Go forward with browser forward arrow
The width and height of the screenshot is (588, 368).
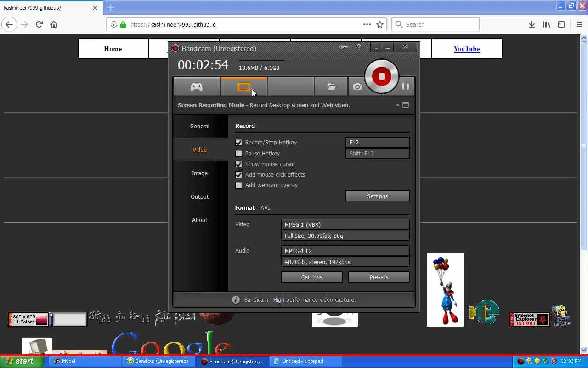tap(24, 24)
